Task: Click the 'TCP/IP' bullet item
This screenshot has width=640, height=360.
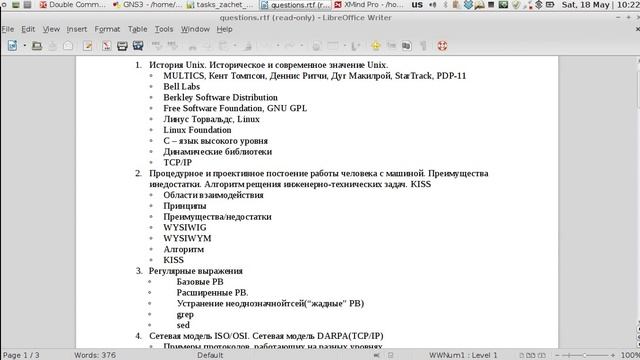Action: (178, 162)
